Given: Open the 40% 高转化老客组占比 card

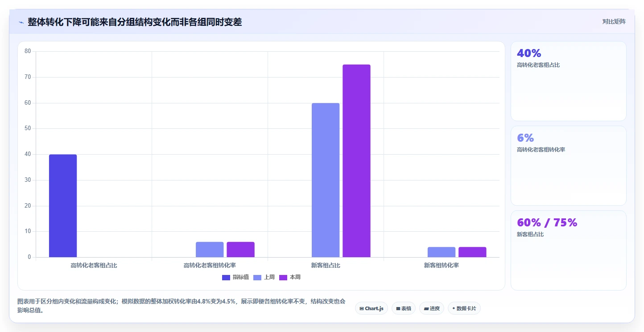Looking at the screenshot, I should tap(569, 81).
